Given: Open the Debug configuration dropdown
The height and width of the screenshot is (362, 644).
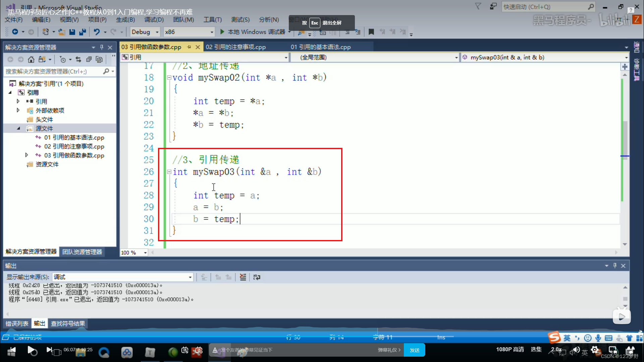Looking at the screenshot, I should click(x=145, y=32).
